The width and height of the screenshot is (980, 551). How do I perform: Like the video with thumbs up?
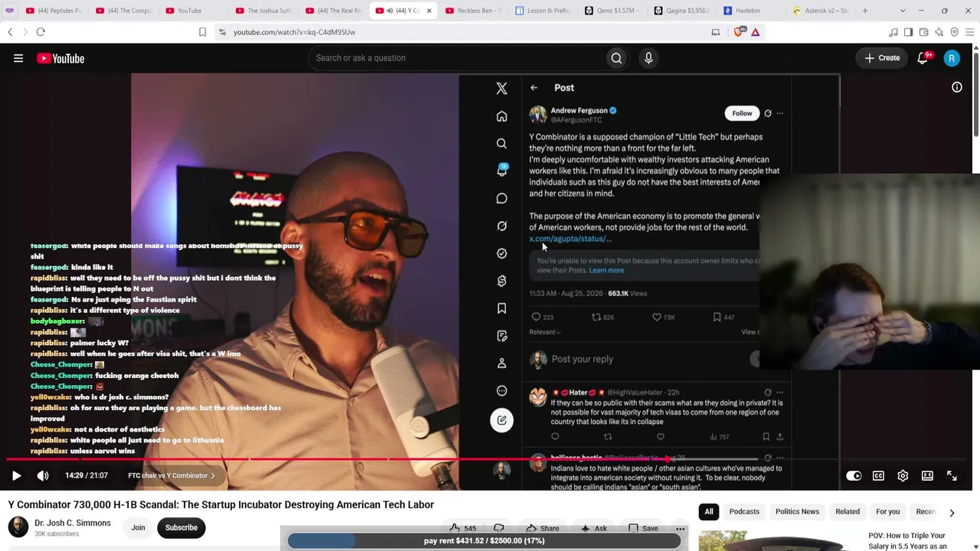(462, 528)
